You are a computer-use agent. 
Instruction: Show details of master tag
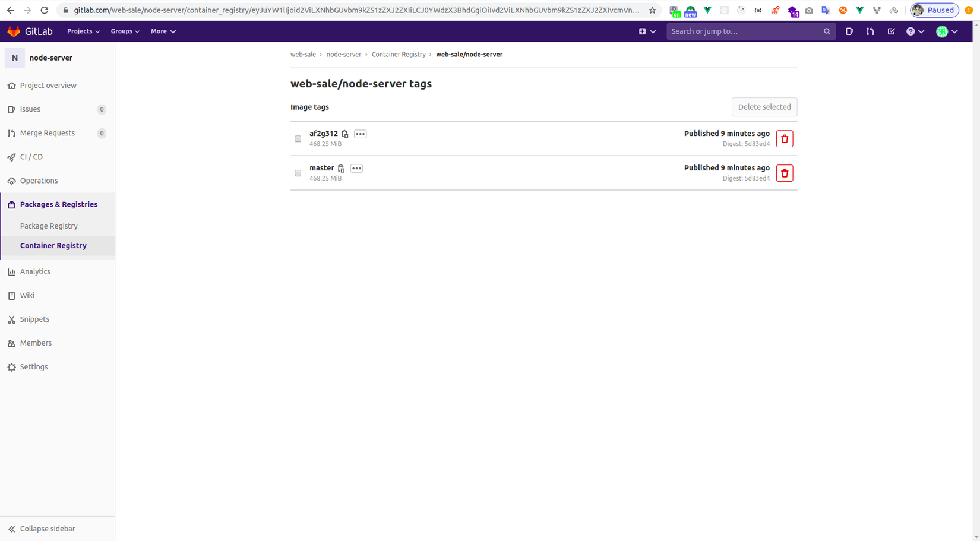coord(356,169)
